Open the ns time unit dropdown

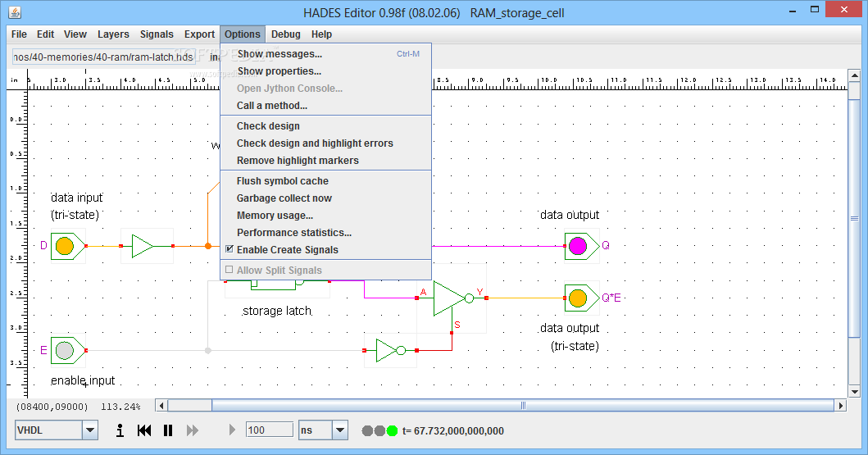(x=340, y=430)
